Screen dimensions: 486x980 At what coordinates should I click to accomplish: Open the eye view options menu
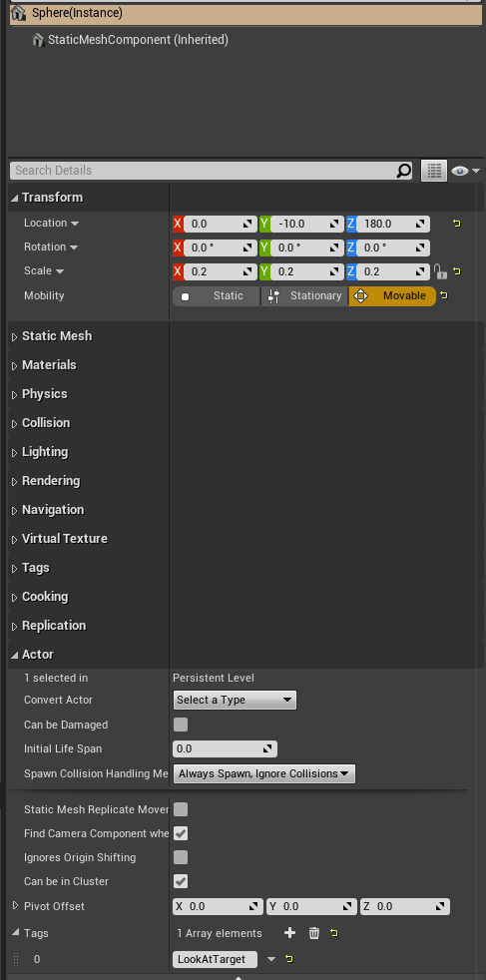pos(465,171)
